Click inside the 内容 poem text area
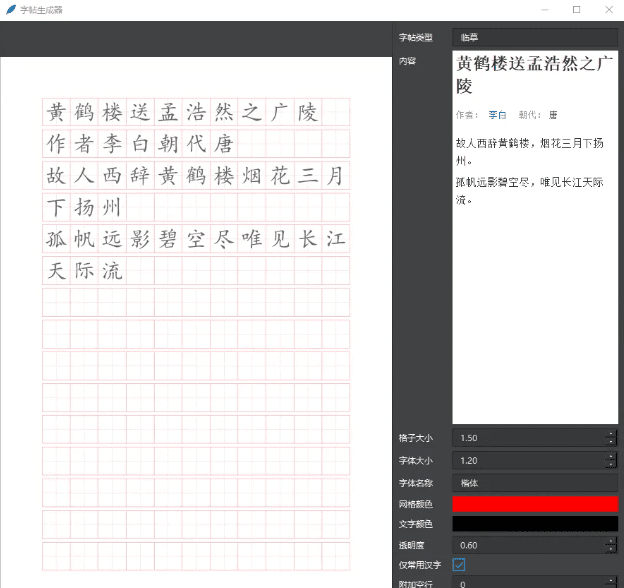 534,300
